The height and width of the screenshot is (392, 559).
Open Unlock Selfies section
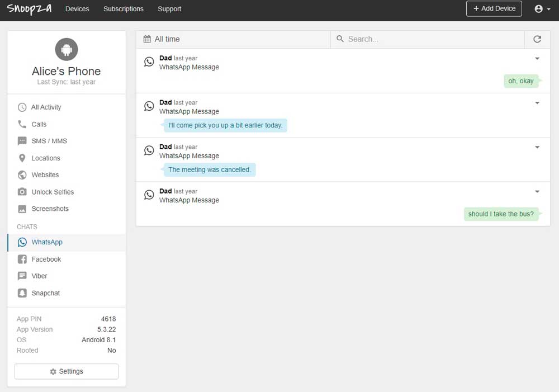(x=67, y=192)
